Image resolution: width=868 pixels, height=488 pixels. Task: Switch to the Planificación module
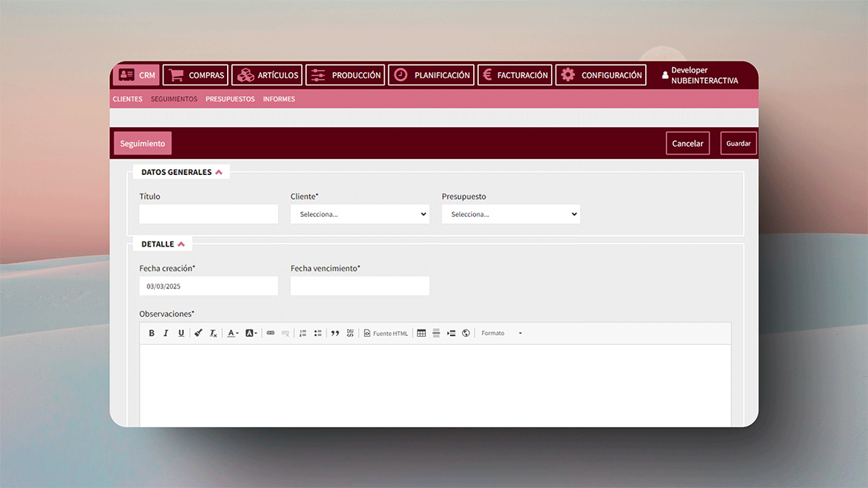pos(431,74)
